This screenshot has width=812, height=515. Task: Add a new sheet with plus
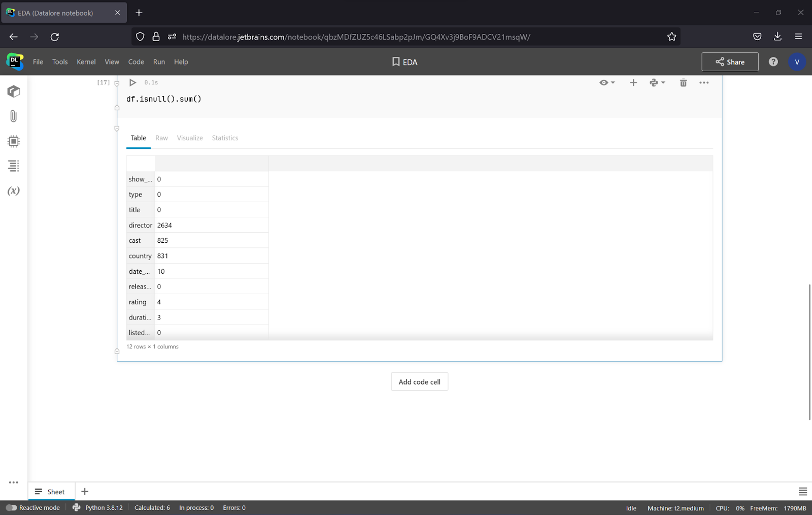85,492
